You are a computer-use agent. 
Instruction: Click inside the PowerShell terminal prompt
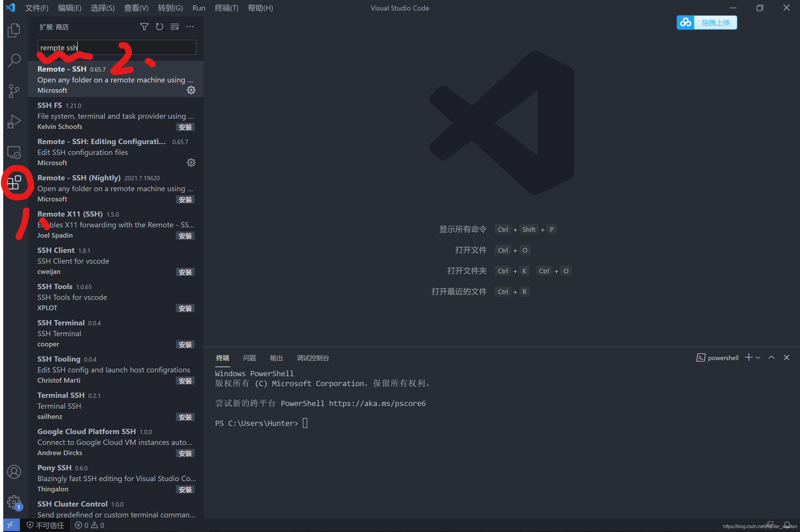point(305,423)
